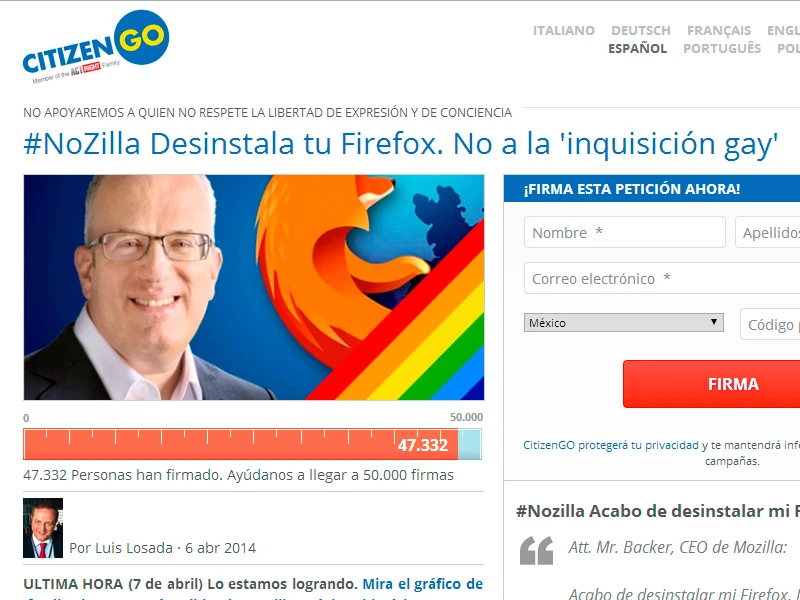Follow the 'Mira el gráfico de' link

(422, 584)
